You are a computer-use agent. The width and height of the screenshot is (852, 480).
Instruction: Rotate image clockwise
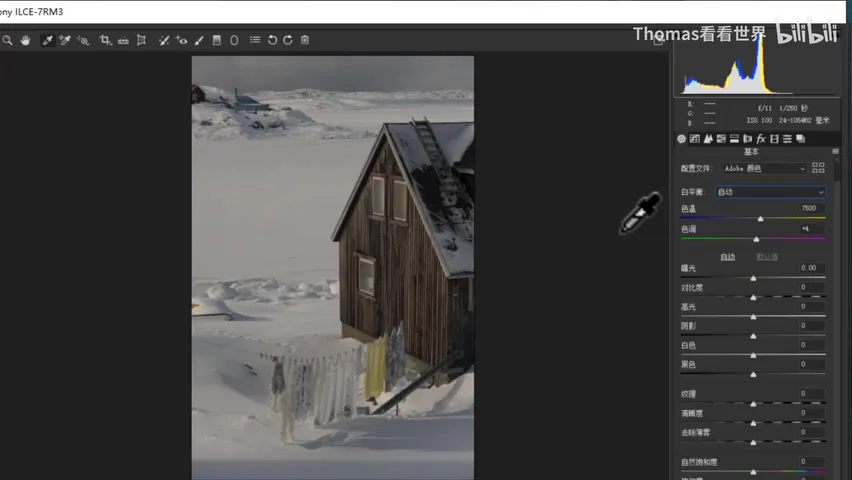pyautogui.click(x=288, y=40)
